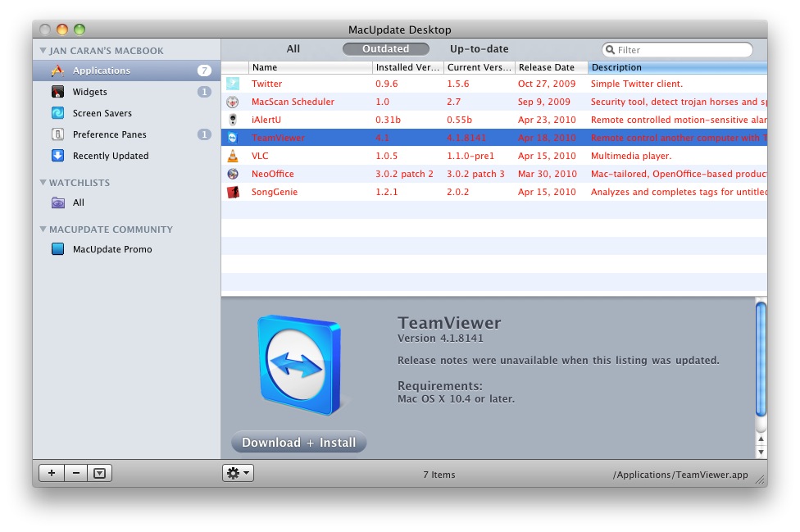Viewport: 800px width, 532px height.
Task: Click the VLC traffic cone icon
Action: 233,156
